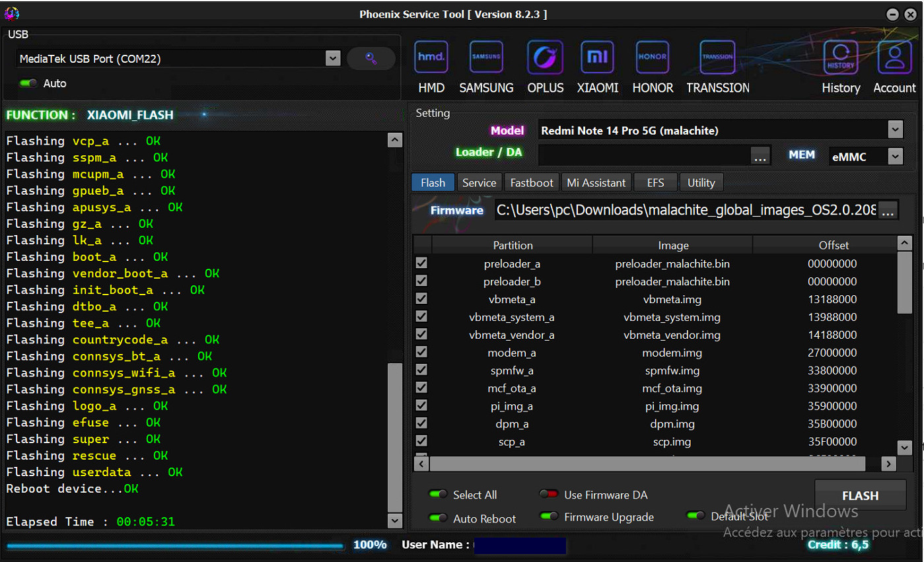Click the 100% progress bar
The width and height of the screenshot is (924, 562).
tap(175, 545)
